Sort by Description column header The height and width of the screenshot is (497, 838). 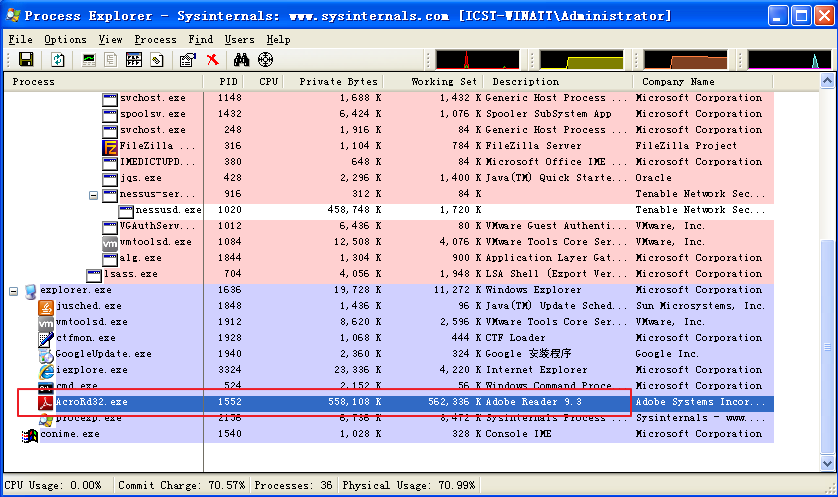(x=558, y=82)
